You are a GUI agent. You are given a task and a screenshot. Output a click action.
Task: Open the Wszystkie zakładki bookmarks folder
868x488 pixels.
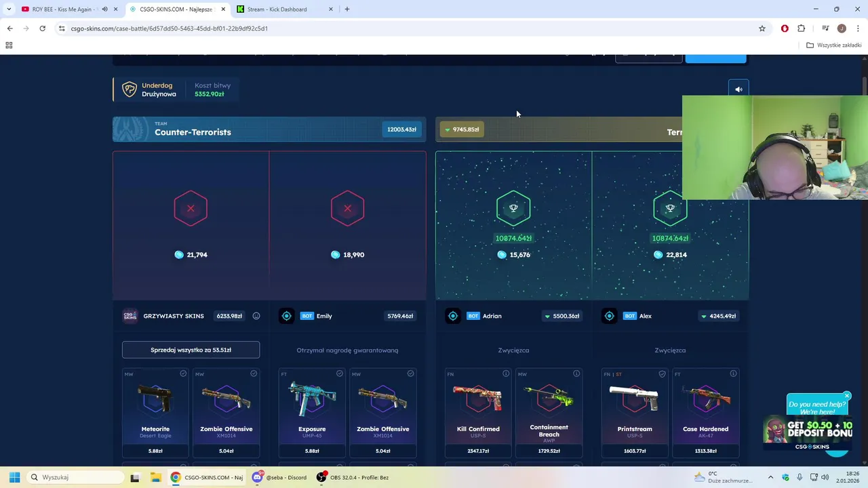[x=834, y=45]
